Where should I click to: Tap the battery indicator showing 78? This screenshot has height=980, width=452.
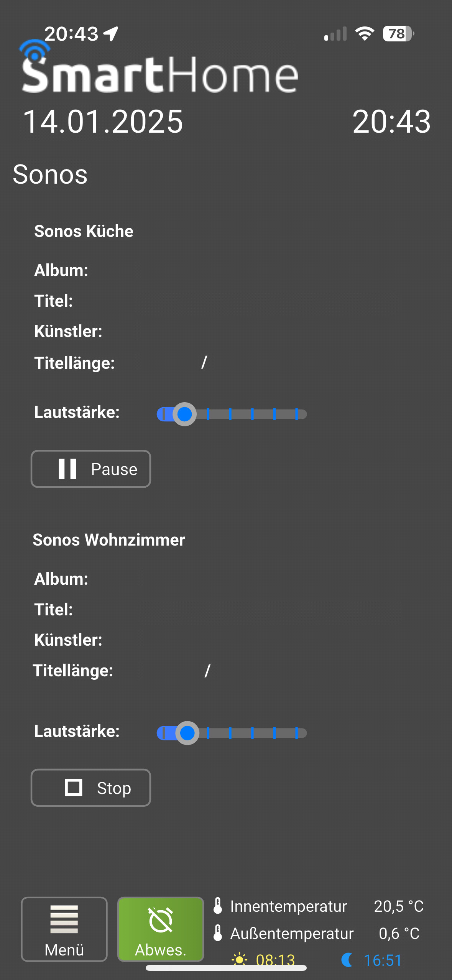(x=398, y=34)
